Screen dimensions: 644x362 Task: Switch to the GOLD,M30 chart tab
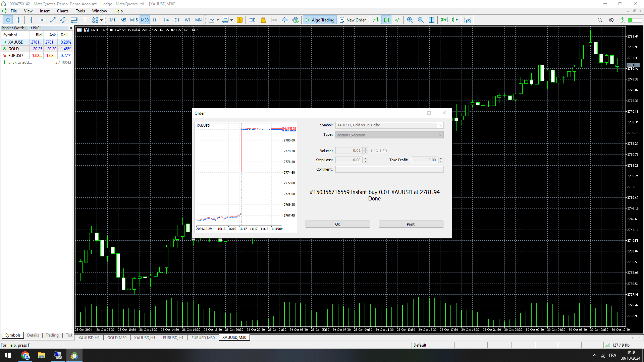pyautogui.click(x=117, y=338)
